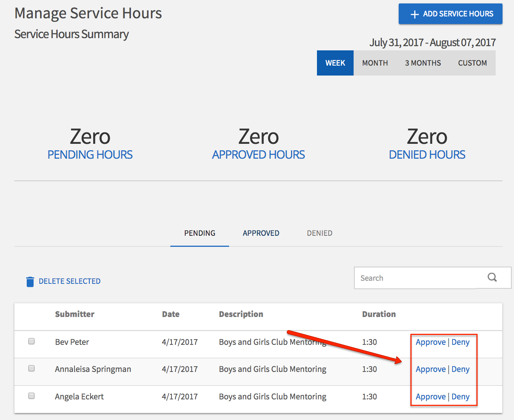The height and width of the screenshot is (420, 514).
Task: Click the Submitter column header
Action: pyautogui.click(x=74, y=314)
